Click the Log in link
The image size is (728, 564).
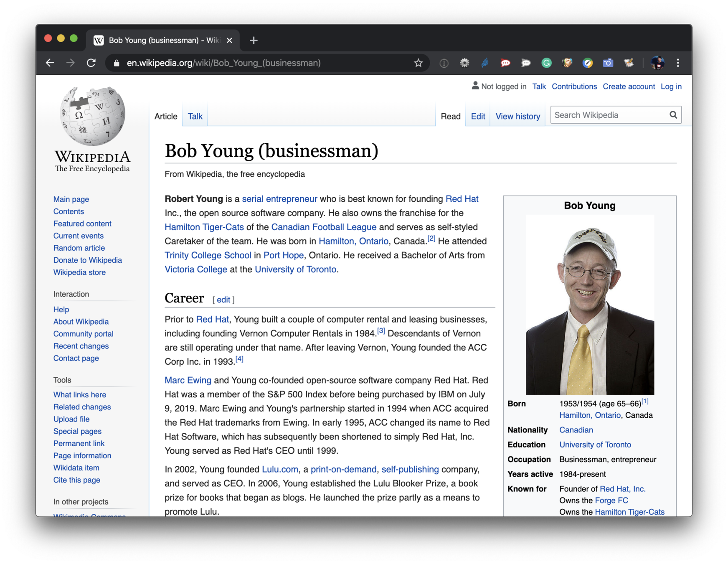(x=671, y=86)
